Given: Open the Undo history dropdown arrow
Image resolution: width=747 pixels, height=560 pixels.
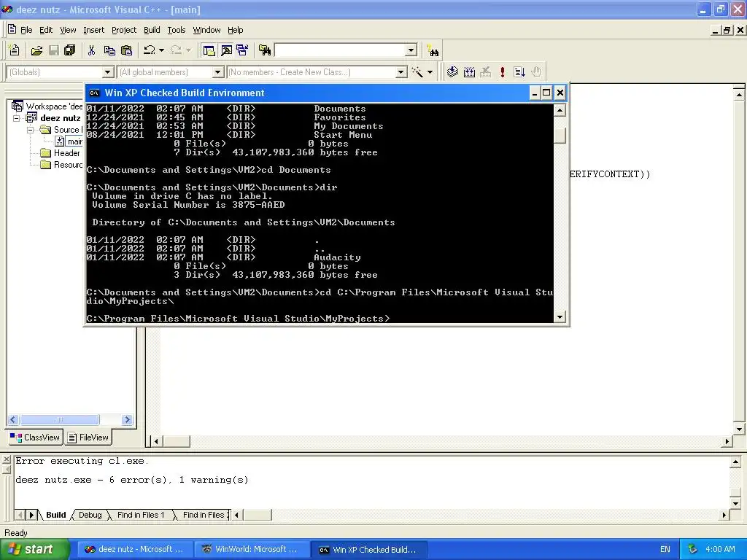Looking at the screenshot, I should (161, 50).
